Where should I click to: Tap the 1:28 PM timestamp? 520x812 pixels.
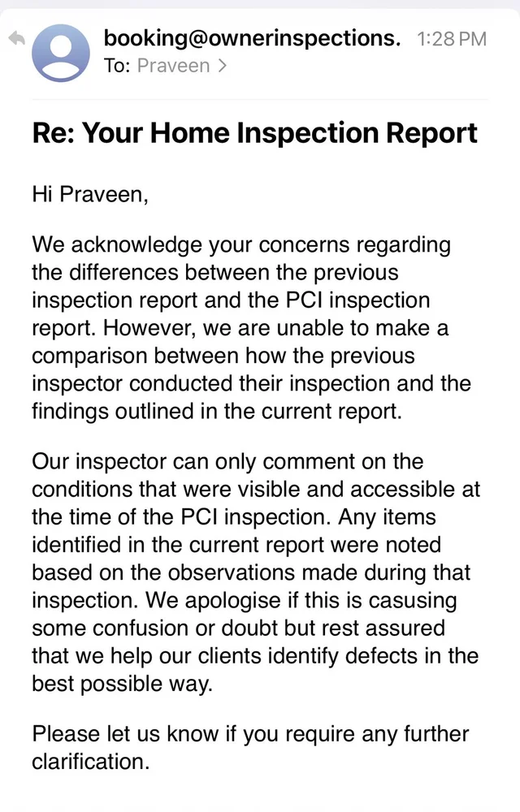click(x=451, y=39)
